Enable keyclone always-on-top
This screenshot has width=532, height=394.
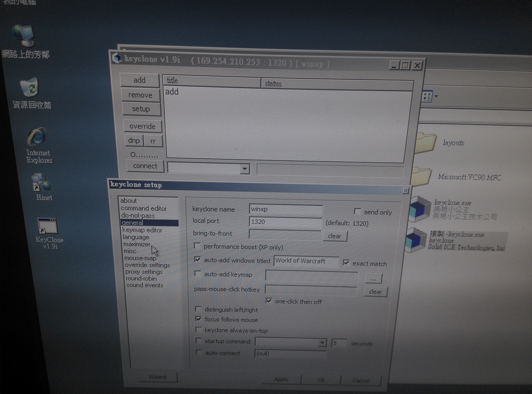[x=198, y=330]
